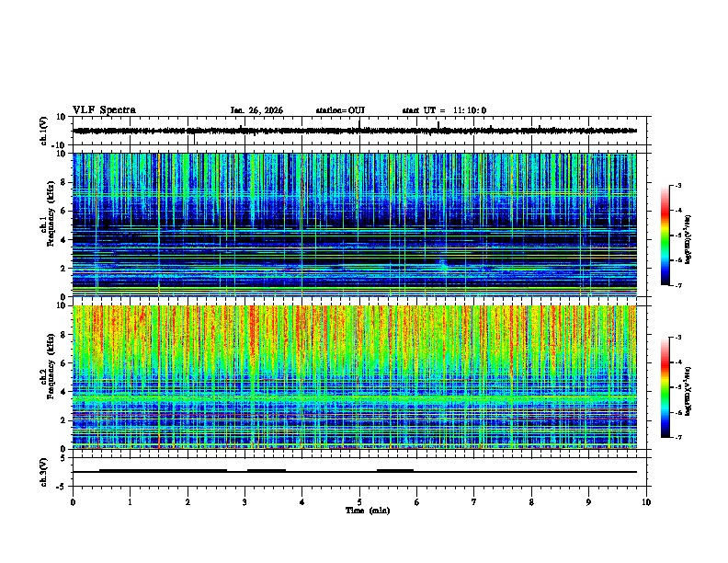Screen dimensions: 728x563
Task: Click the ch.1 "Frequency (kHz)" axis label
Action: pyautogui.click(x=51, y=213)
